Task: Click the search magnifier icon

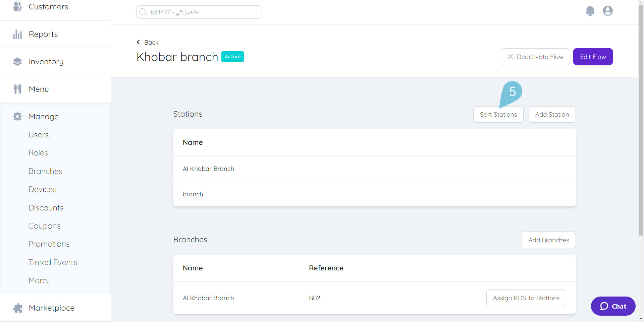Action: tap(143, 12)
